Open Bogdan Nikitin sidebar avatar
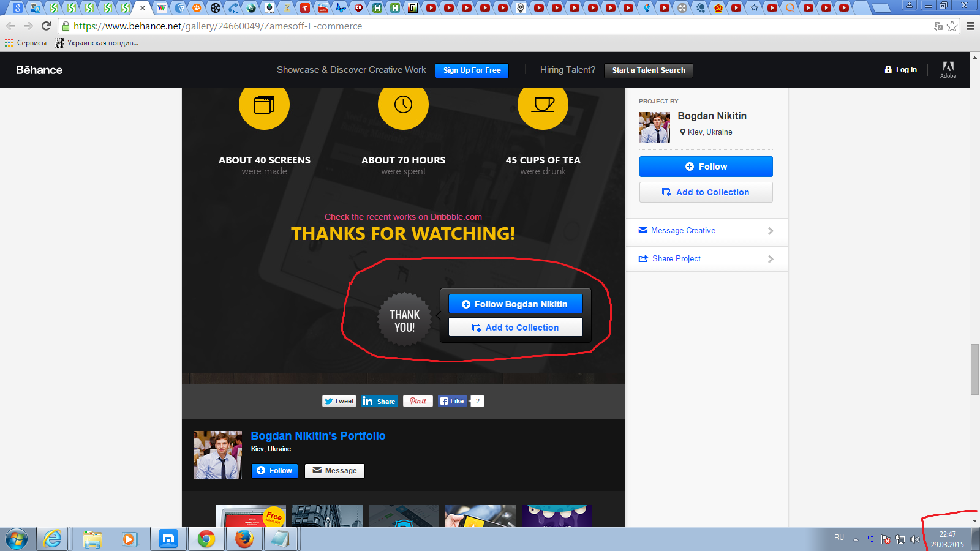 tap(655, 127)
